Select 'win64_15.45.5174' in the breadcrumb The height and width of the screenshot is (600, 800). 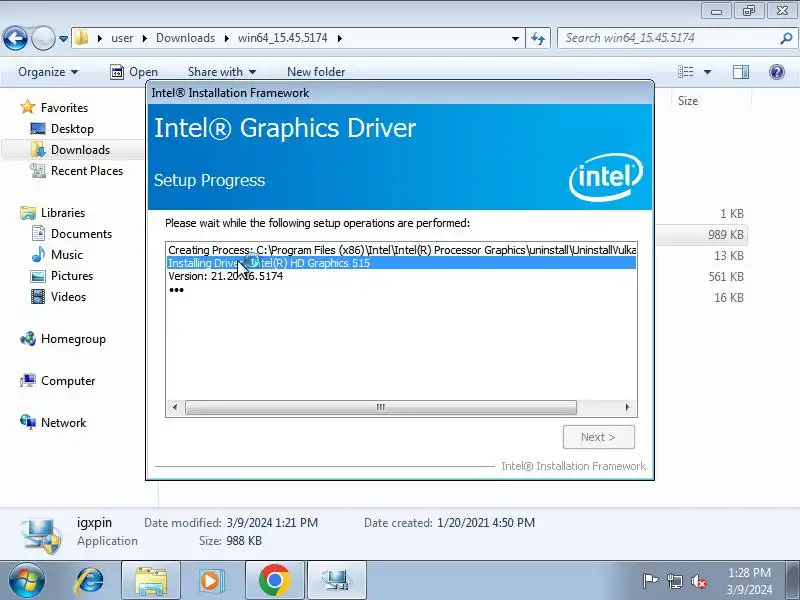pyautogui.click(x=283, y=38)
